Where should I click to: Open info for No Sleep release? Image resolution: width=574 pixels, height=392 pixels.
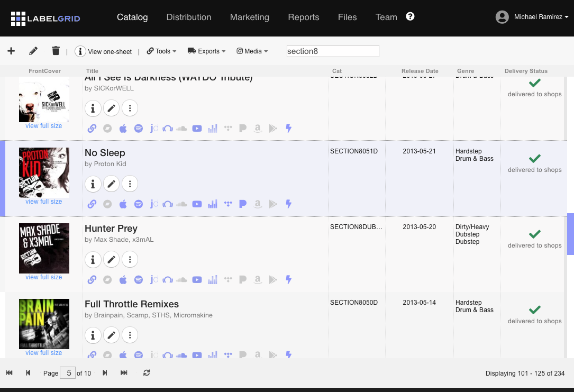(x=93, y=184)
